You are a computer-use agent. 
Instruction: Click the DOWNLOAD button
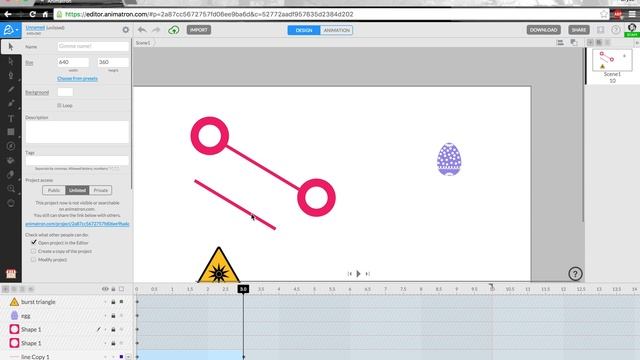click(543, 30)
